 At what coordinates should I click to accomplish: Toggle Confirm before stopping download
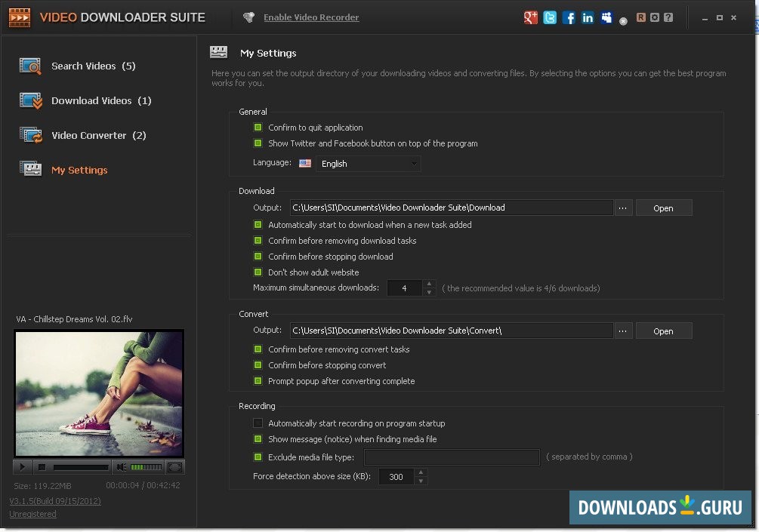(x=258, y=257)
